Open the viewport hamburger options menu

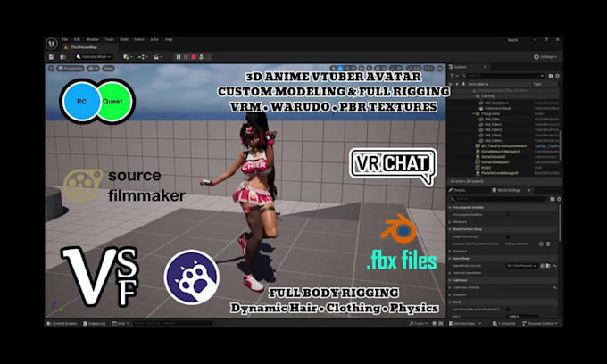coord(51,68)
